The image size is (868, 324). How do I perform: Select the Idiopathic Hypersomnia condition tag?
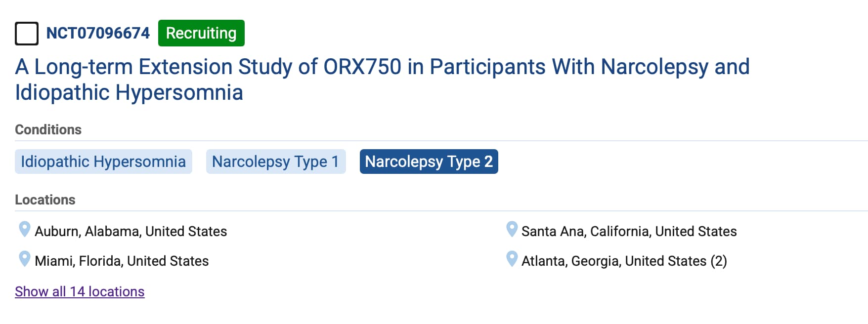(103, 162)
